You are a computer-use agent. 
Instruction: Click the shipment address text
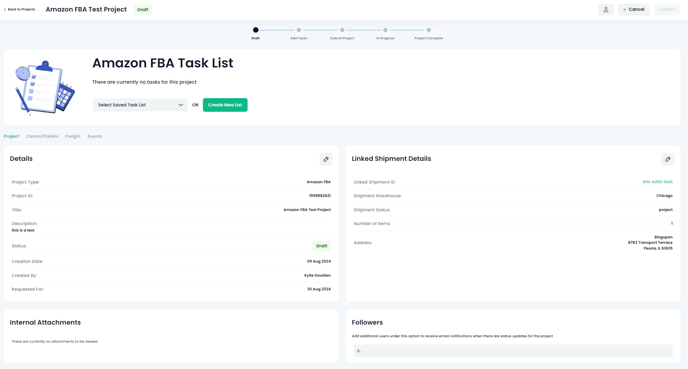650,243
